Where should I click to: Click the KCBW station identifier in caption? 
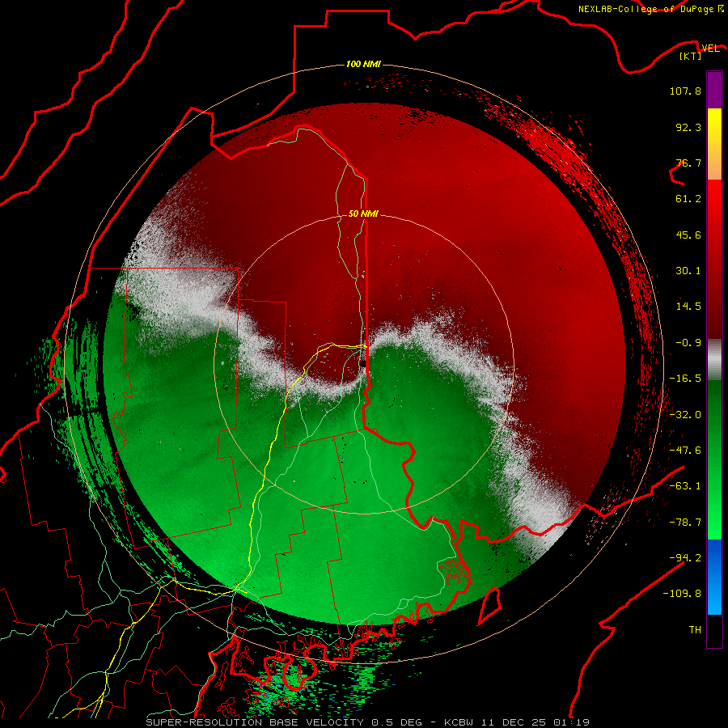pos(459,722)
